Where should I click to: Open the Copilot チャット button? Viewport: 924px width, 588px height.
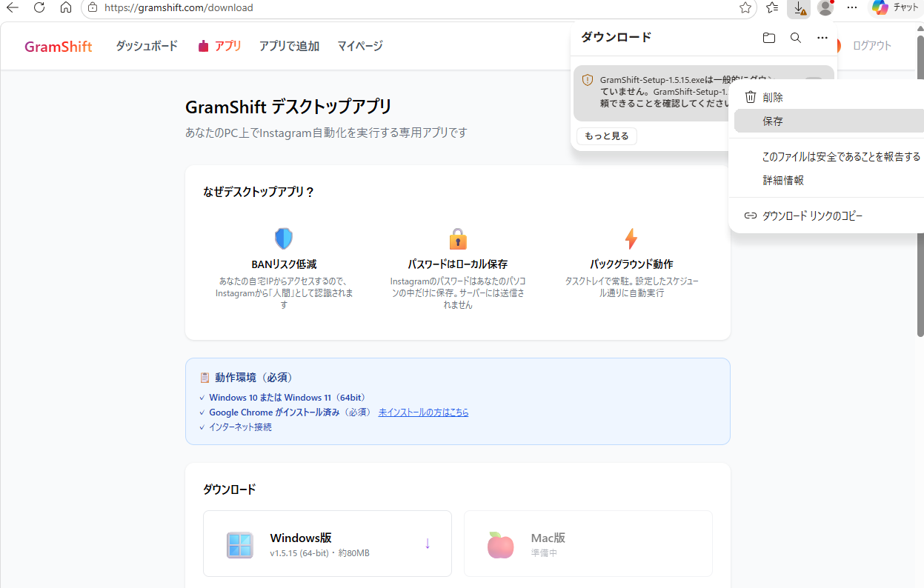tap(894, 7)
